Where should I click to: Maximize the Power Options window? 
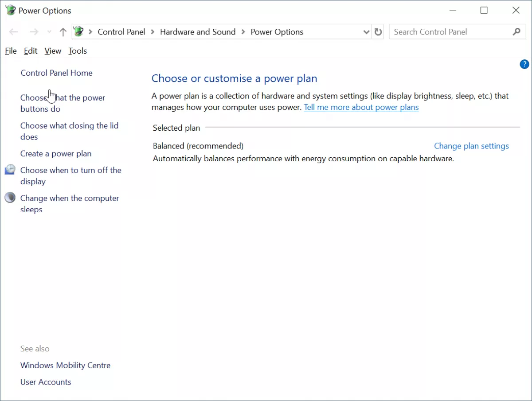(x=484, y=10)
